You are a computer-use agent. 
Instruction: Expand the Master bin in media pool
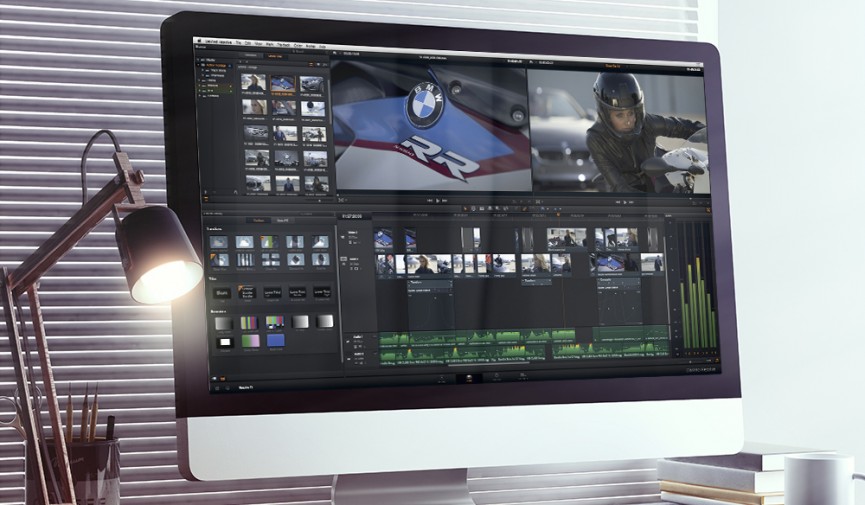coord(199,60)
